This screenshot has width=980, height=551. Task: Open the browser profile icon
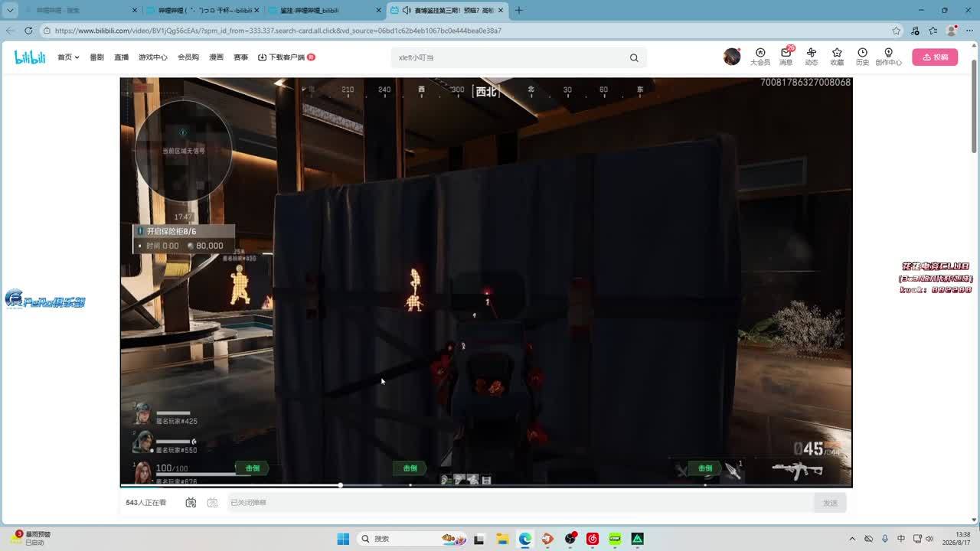coord(952,31)
